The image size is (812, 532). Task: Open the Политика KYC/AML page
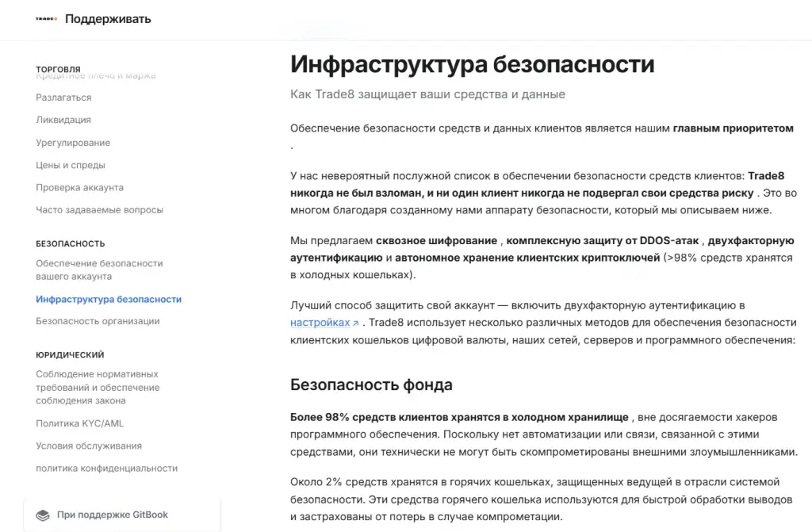coord(80,423)
